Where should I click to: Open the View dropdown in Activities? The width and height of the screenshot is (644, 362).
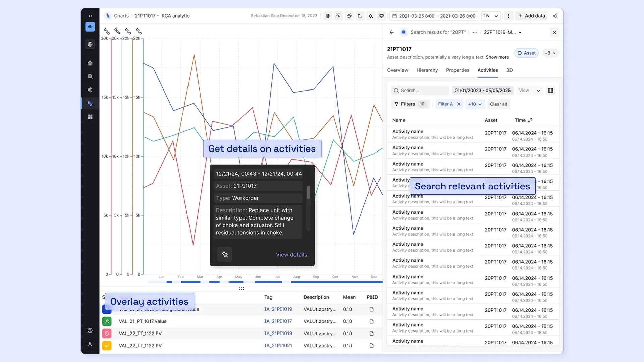click(x=529, y=90)
